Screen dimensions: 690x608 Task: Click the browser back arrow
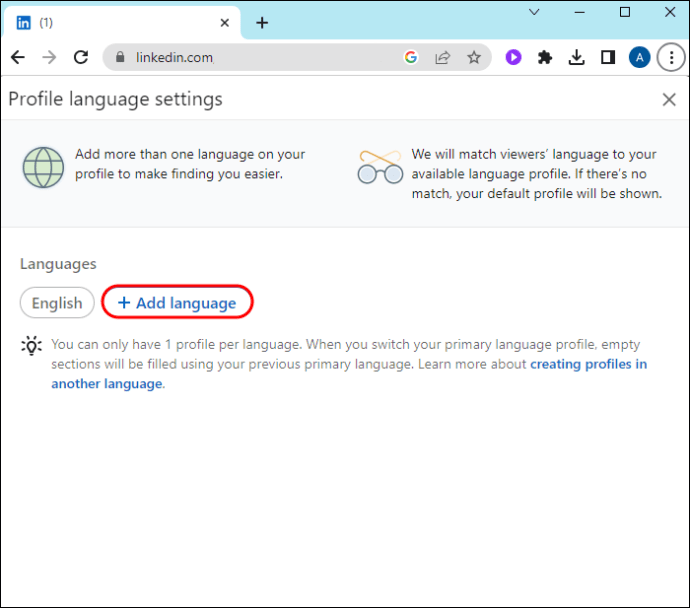click(18, 57)
